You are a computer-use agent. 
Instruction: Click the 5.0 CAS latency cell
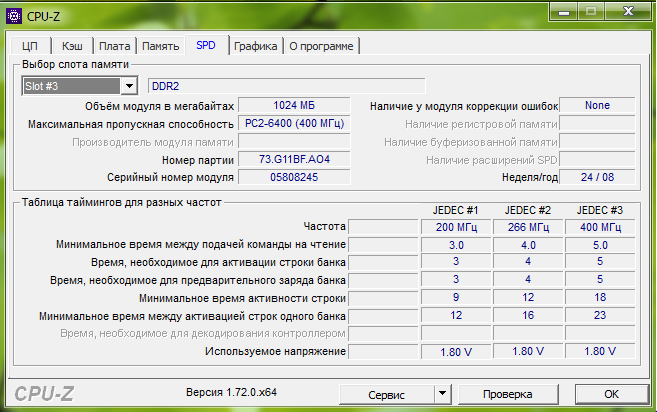pos(600,245)
